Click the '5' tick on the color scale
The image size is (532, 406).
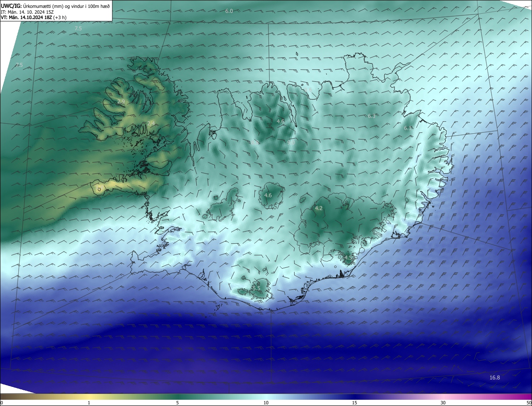click(x=177, y=403)
